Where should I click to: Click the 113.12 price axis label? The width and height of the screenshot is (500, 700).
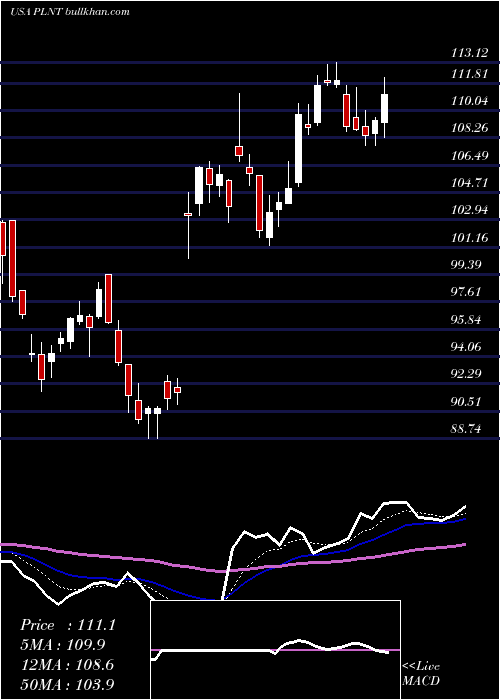(x=469, y=53)
